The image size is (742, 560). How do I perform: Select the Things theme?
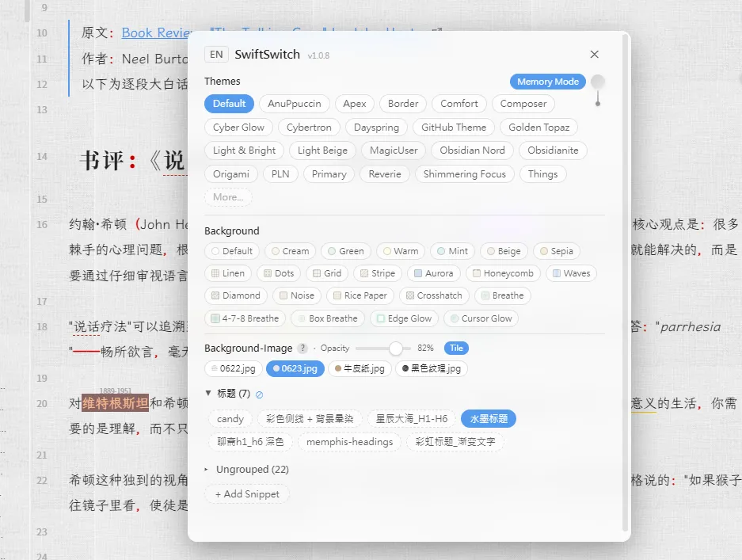(x=542, y=174)
